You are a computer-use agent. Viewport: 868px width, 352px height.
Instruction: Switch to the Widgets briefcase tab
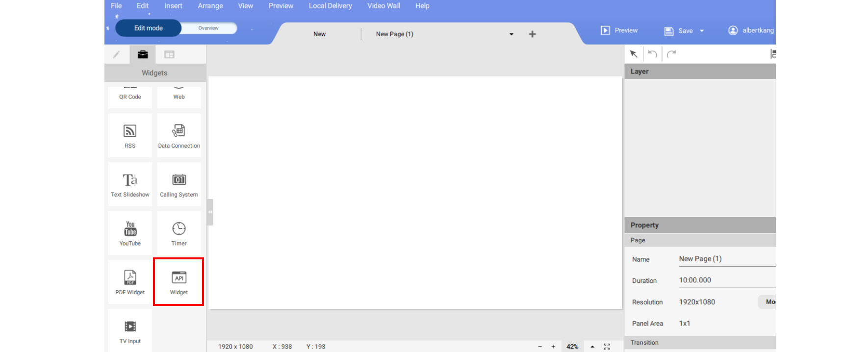143,54
